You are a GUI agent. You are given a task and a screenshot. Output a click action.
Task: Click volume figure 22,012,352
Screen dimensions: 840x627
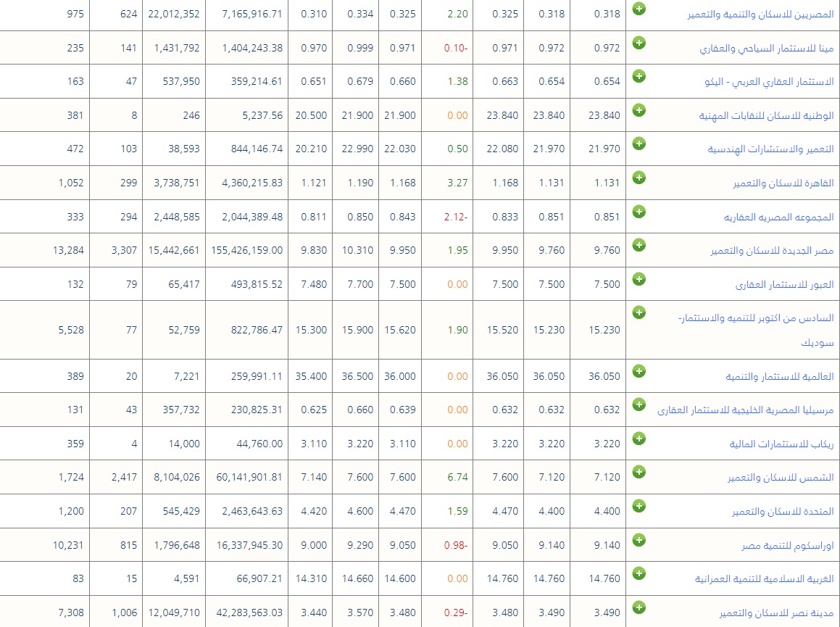pyautogui.click(x=173, y=14)
